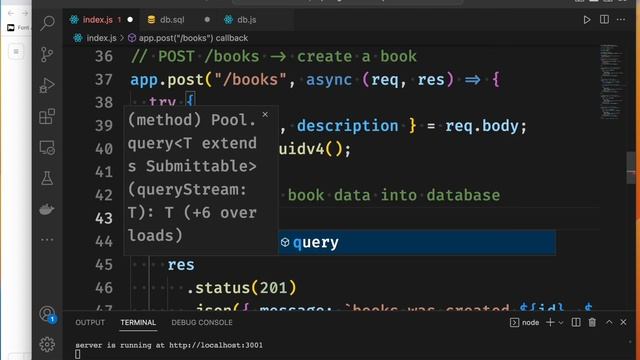Screen dimensions: 640x360
Task: Close the index.js tab via unsaved dot
Action: point(130,20)
